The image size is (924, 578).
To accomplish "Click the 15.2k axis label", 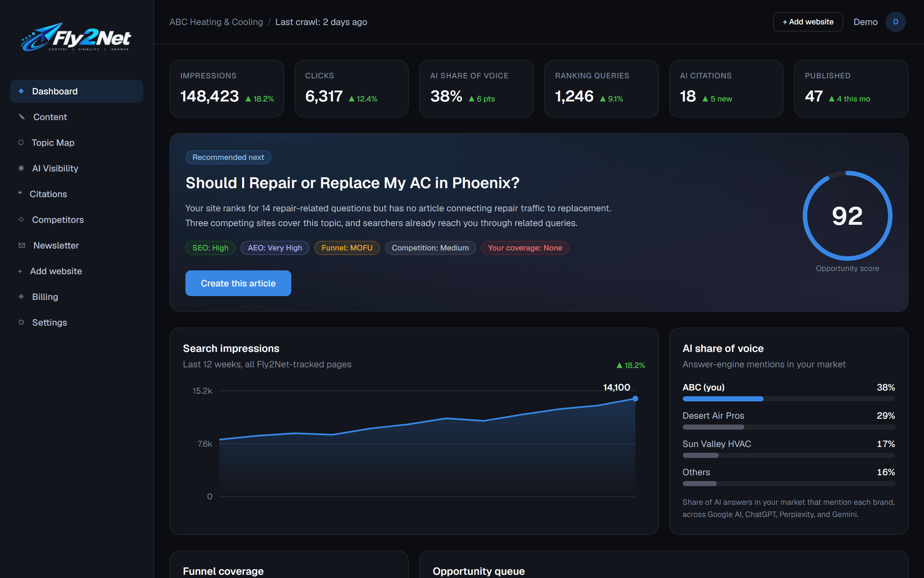I will click(202, 391).
